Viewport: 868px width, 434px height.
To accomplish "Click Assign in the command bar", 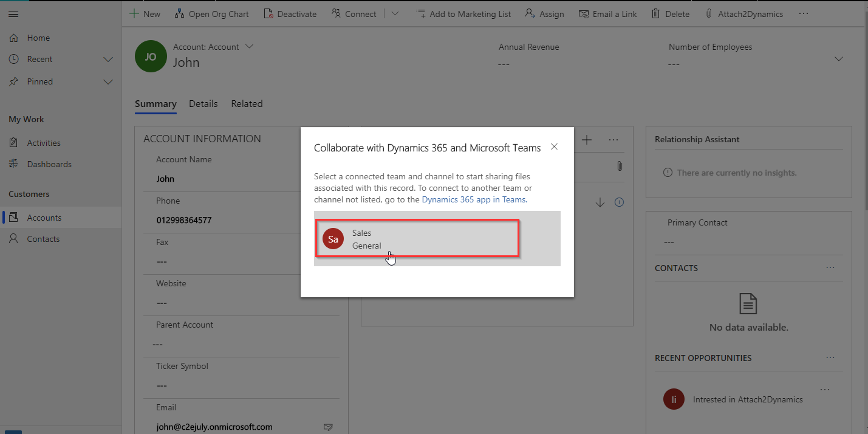I will 545,14.
